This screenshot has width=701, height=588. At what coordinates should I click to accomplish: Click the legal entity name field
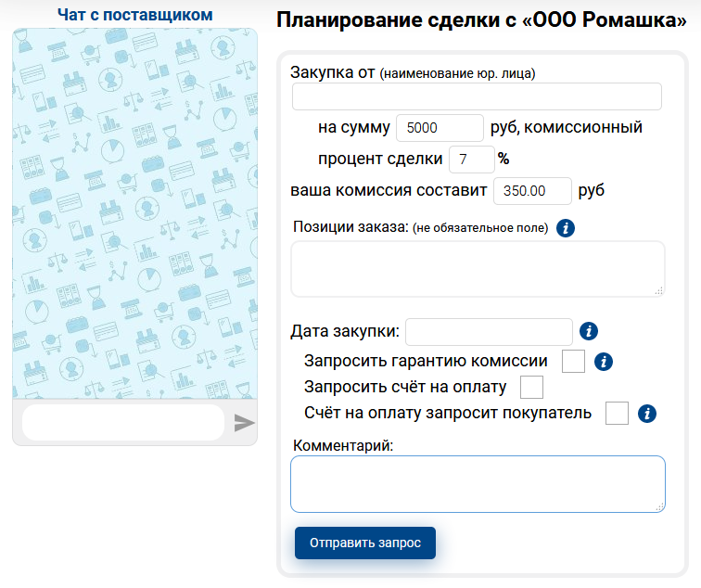coord(477,96)
